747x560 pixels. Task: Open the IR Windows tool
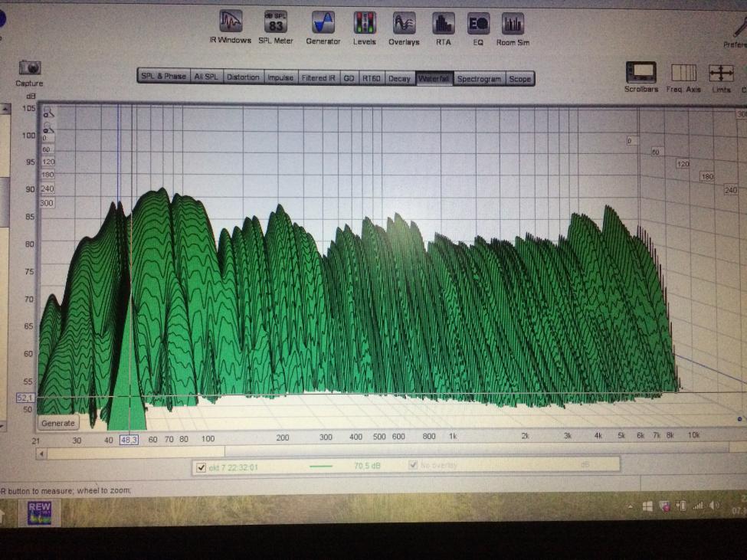[x=231, y=22]
